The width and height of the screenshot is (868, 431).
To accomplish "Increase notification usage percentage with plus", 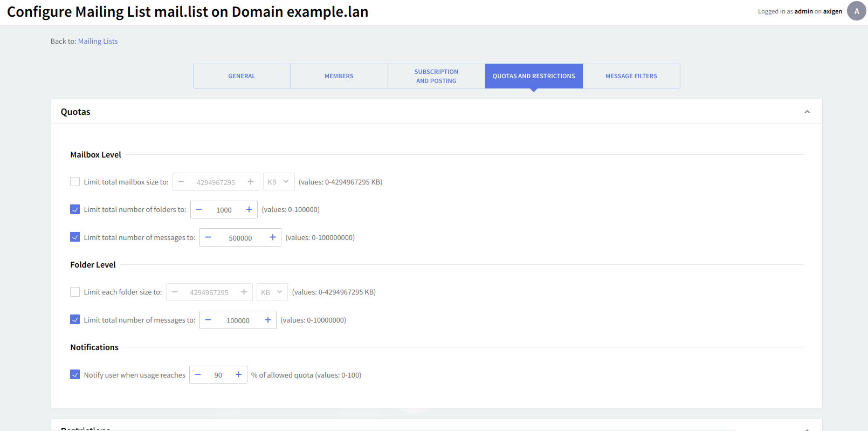I will coord(238,374).
